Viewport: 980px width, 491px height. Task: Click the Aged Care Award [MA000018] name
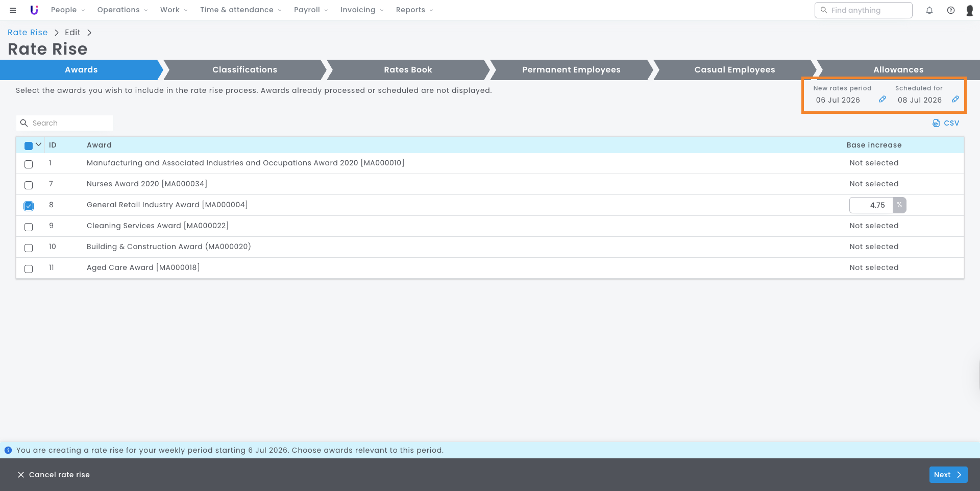coord(143,267)
